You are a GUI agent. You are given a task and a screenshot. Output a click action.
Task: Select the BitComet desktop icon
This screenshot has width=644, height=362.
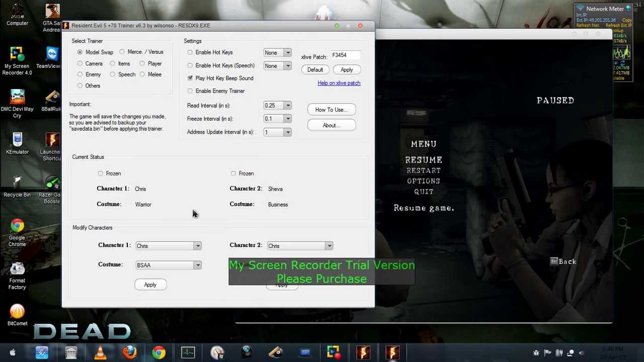click(x=17, y=315)
